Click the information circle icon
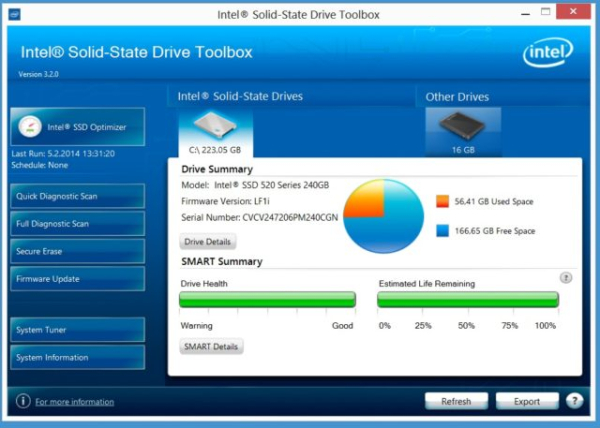 coord(23,401)
